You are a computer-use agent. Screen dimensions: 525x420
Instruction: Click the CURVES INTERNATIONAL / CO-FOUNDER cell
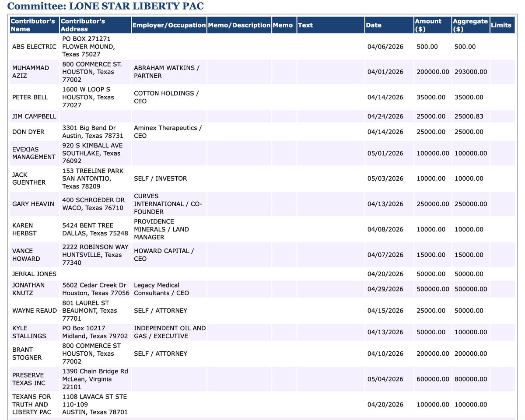point(168,204)
